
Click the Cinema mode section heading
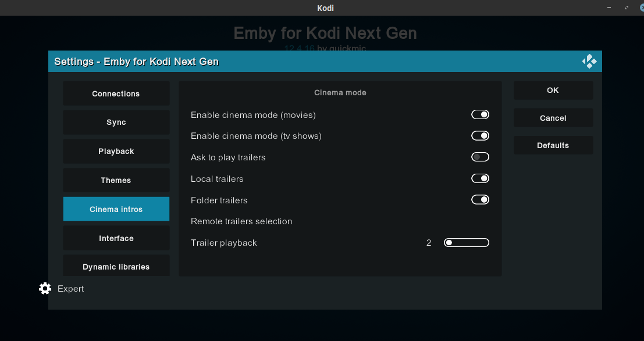[x=340, y=93]
